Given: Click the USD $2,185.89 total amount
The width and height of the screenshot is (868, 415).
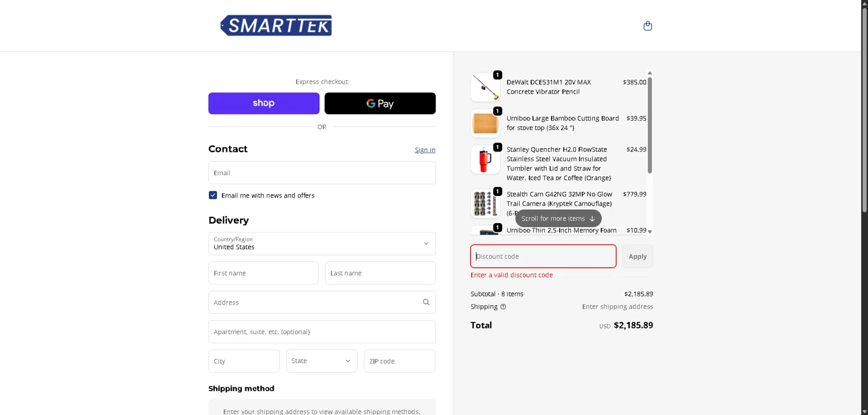Looking at the screenshot, I should (626, 325).
